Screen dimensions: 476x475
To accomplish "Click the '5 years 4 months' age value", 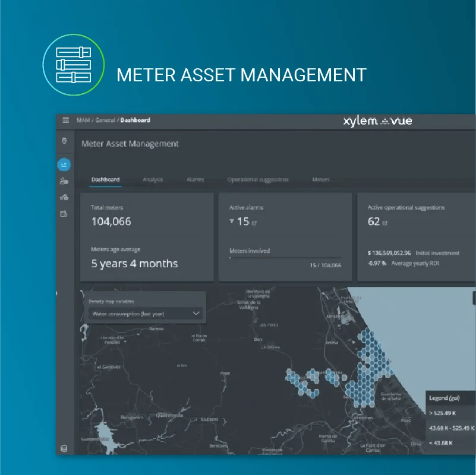I will coord(134,264).
